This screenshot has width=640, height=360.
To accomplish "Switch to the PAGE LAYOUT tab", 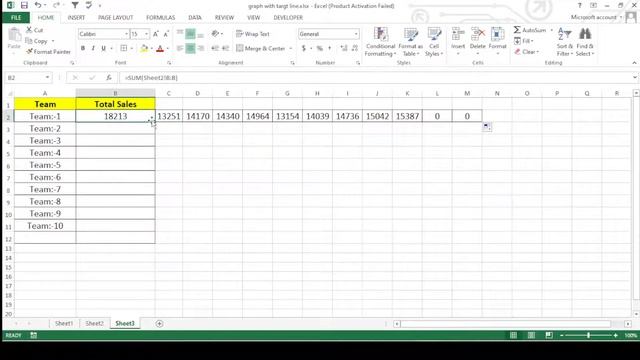I will click(x=116, y=18).
